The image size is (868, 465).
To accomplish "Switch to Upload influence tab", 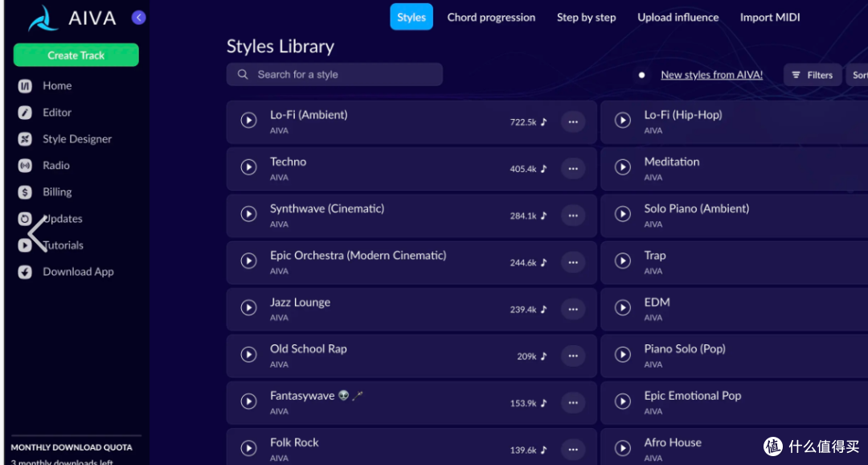I will [678, 17].
